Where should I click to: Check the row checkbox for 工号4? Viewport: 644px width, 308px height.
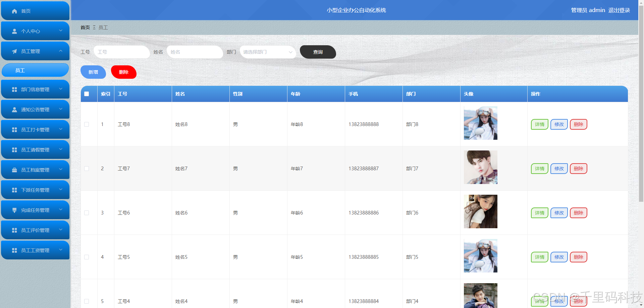[87, 301]
